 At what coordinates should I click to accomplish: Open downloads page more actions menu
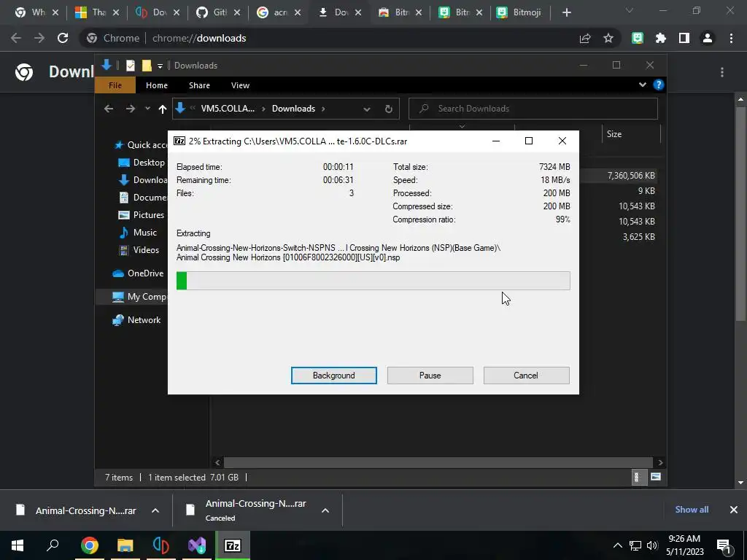point(722,72)
